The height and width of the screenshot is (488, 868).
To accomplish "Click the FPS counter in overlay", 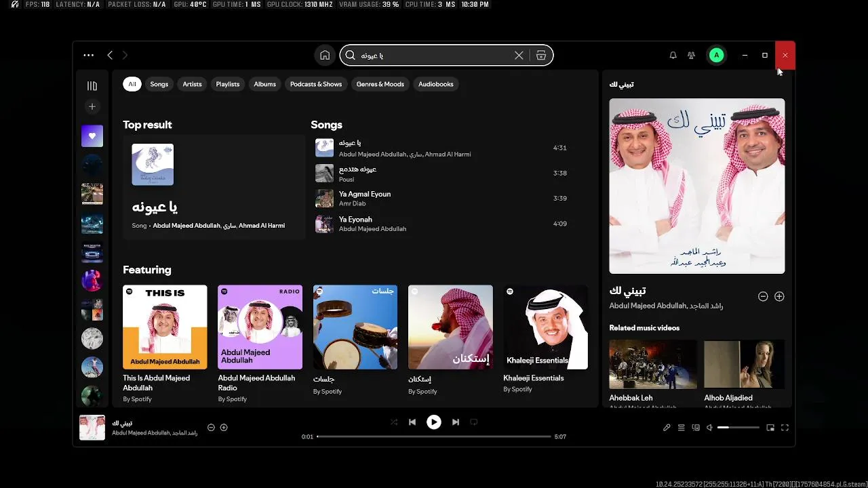I will (x=37, y=5).
